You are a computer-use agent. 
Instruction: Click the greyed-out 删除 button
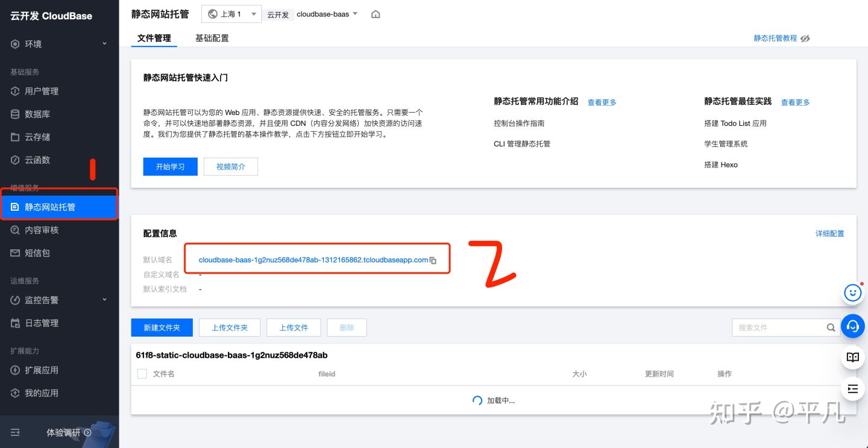pyautogui.click(x=347, y=328)
